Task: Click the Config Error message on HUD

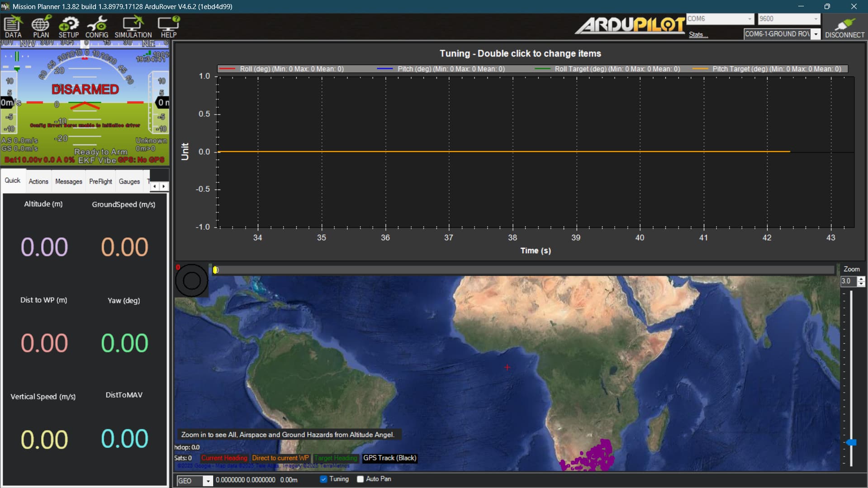Action: [85, 125]
